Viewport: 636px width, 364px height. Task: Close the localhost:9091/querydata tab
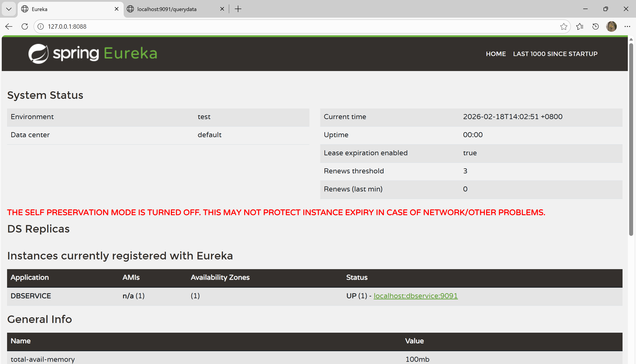(x=222, y=9)
